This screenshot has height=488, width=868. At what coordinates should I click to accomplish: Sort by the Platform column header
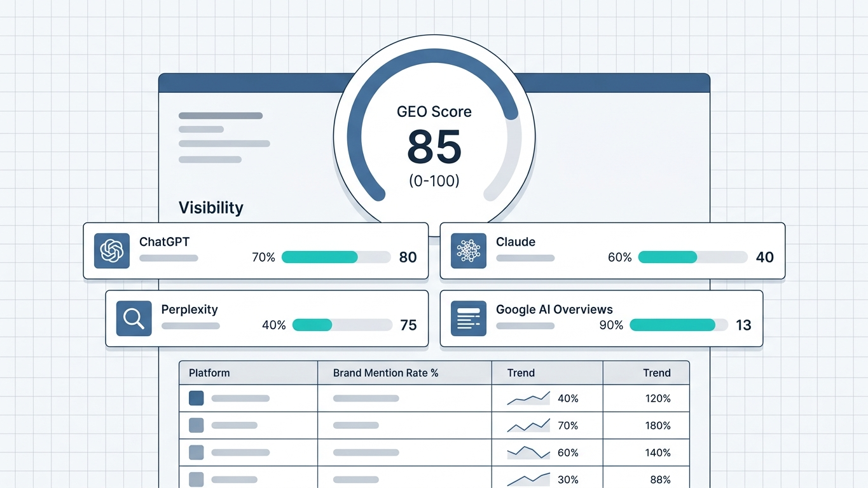point(209,373)
